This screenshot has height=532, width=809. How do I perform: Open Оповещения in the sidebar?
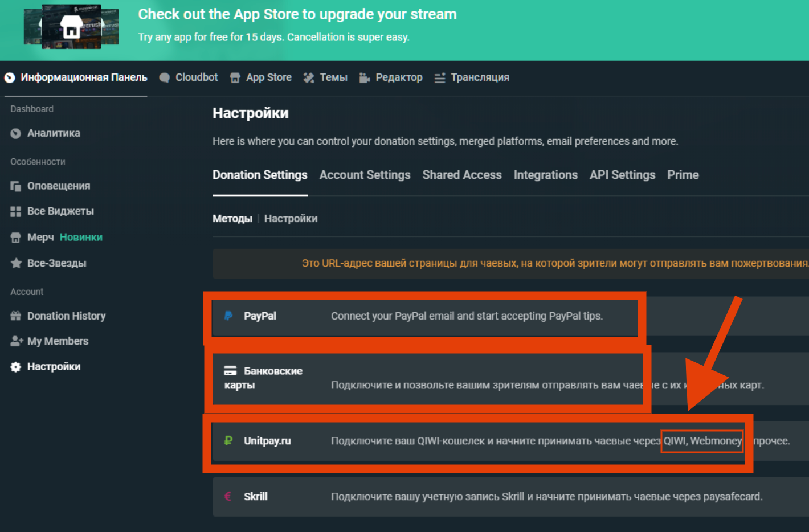pos(59,186)
